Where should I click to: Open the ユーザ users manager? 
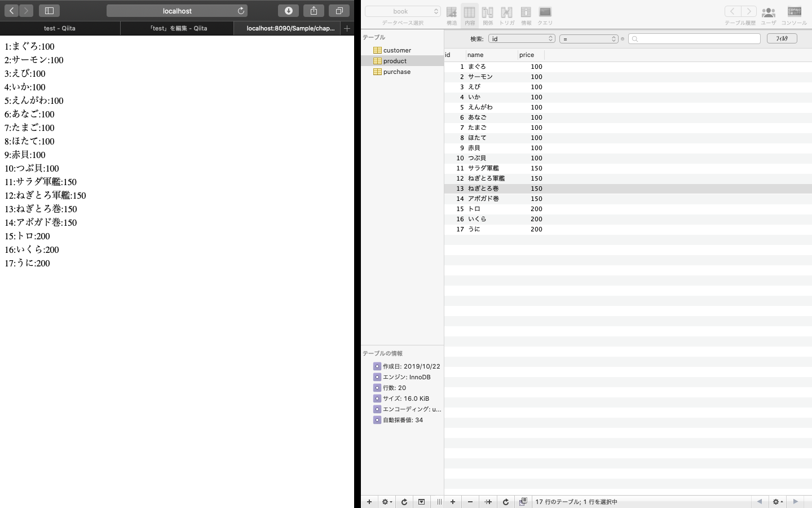point(768,15)
